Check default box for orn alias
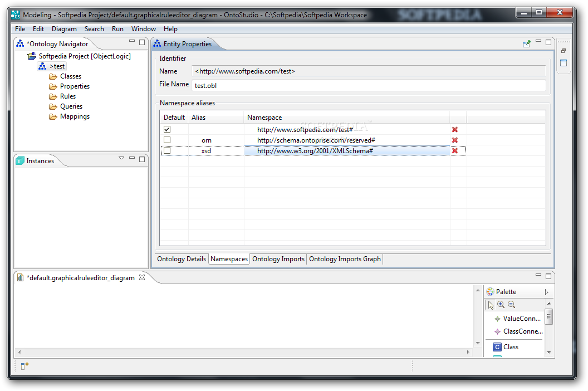 (x=167, y=140)
